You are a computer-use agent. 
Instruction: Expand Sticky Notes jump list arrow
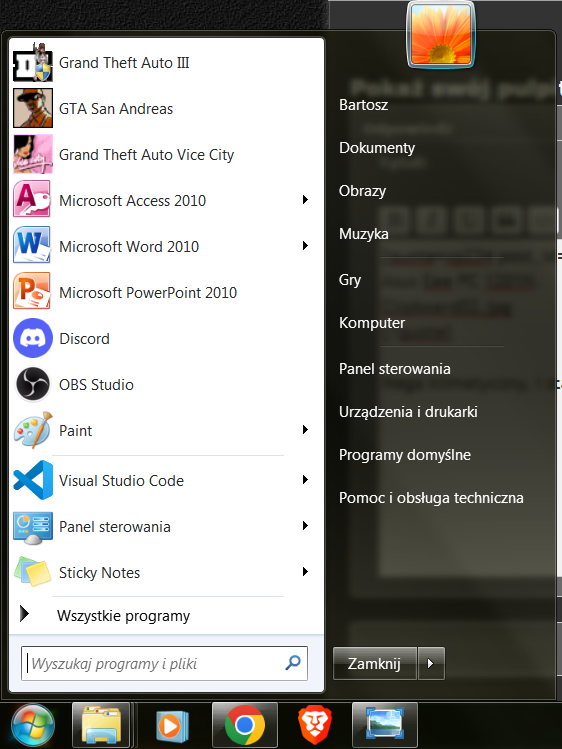pyautogui.click(x=306, y=571)
